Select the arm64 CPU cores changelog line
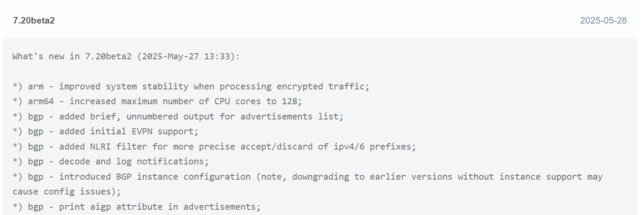Screen dimensions: 644x215 click(x=157, y=102)
